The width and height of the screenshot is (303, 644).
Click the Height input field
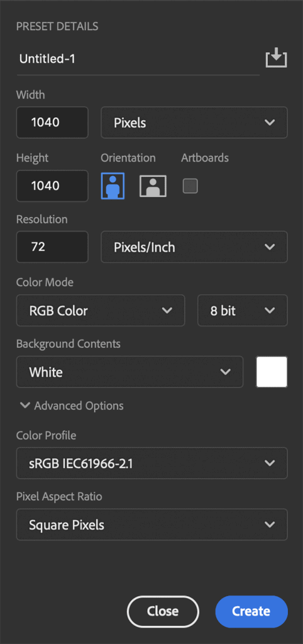pyautogui.click(x=52, y=186)
